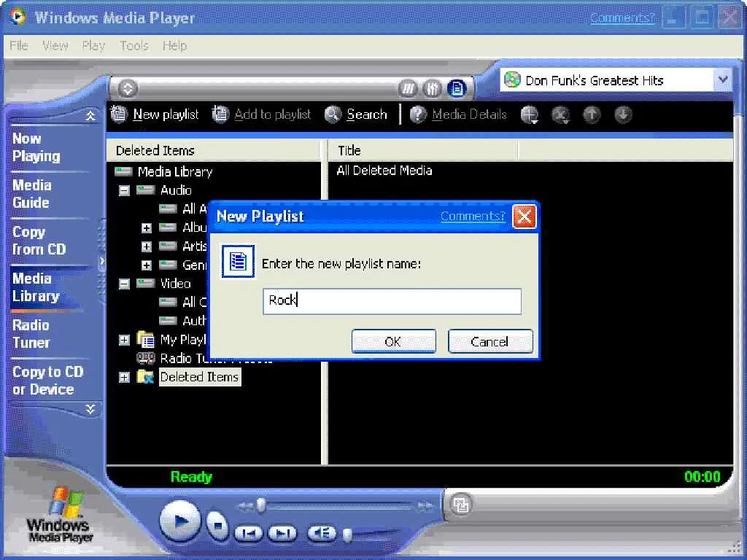
Task: Click the seek slider thumb
Action: [261, 505]
